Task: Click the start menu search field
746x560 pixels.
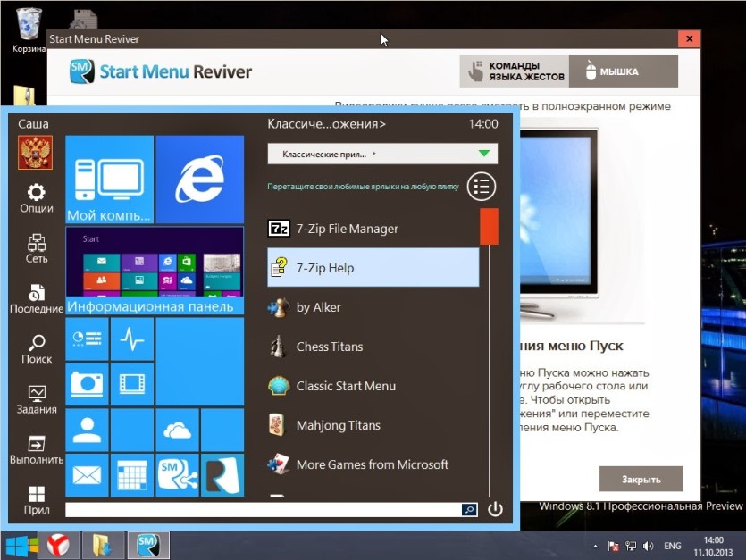Action: point(263,510)
